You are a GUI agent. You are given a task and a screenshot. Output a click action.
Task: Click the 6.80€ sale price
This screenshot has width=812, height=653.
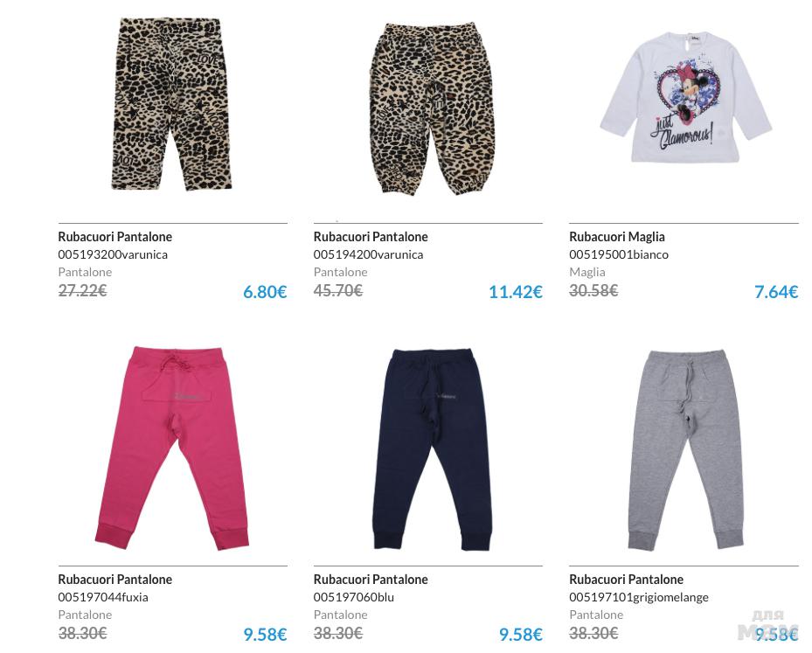click(x=265, y=292)
